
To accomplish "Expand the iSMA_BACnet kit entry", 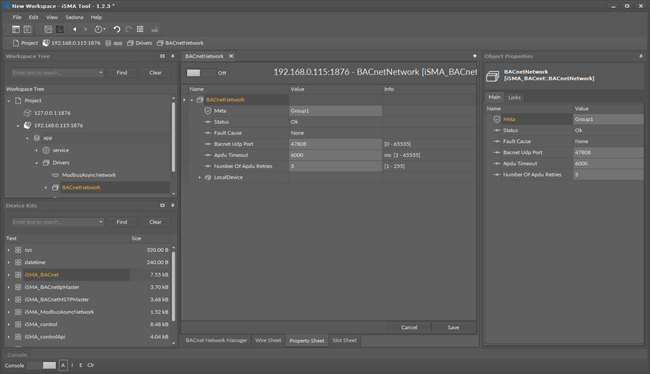I will [x=8, y=274].
